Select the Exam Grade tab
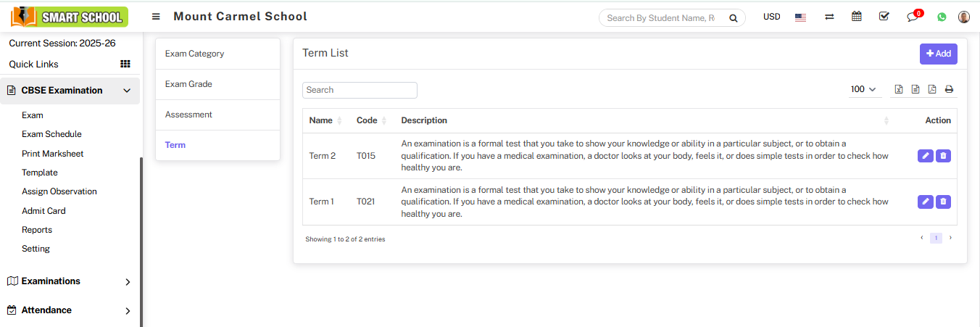The height and width of the screenshot is (327, 980). tap(188, 84)
